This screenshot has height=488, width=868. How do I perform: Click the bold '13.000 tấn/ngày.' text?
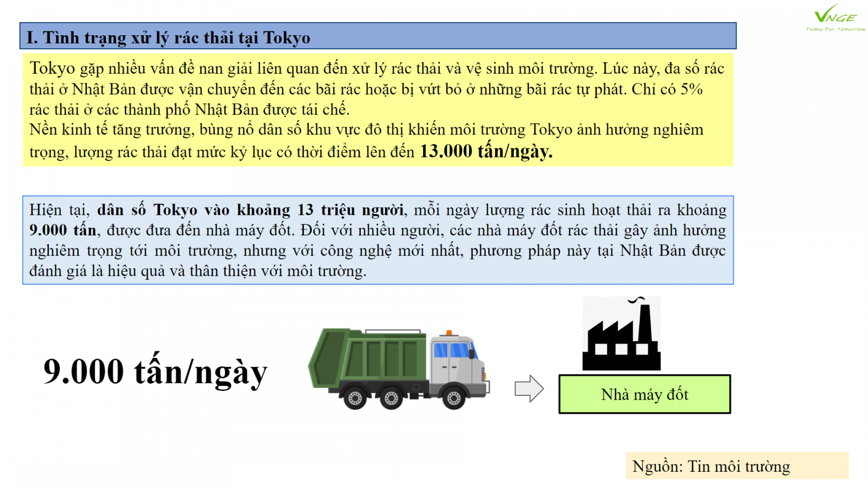[x=486, y=151]
